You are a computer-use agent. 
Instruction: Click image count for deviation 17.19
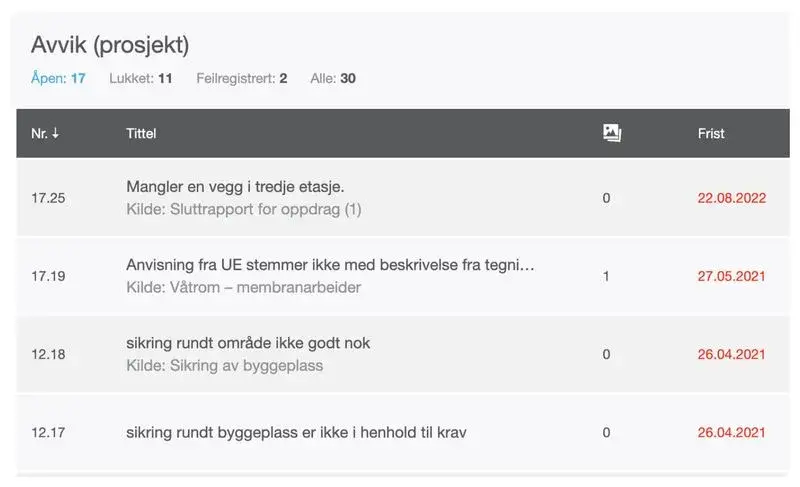[x=606, y=276]
